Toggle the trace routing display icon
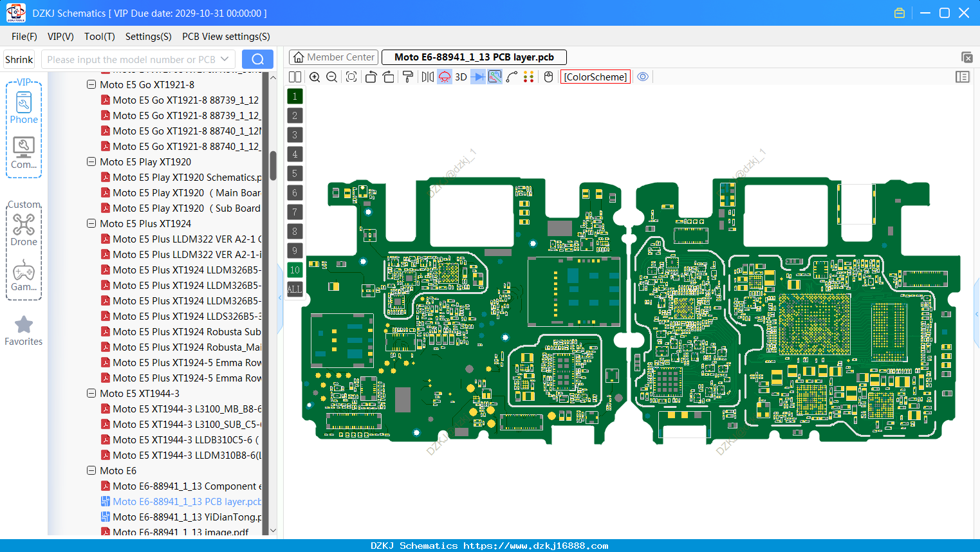Image resolution: width=980 pixels, height=552 pixels. (495, 77)
